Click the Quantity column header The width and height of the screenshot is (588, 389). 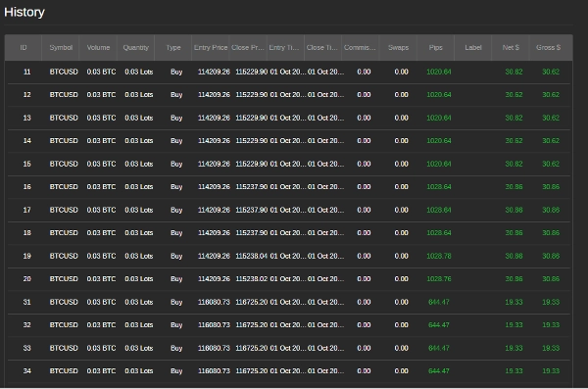pos(136,48)
